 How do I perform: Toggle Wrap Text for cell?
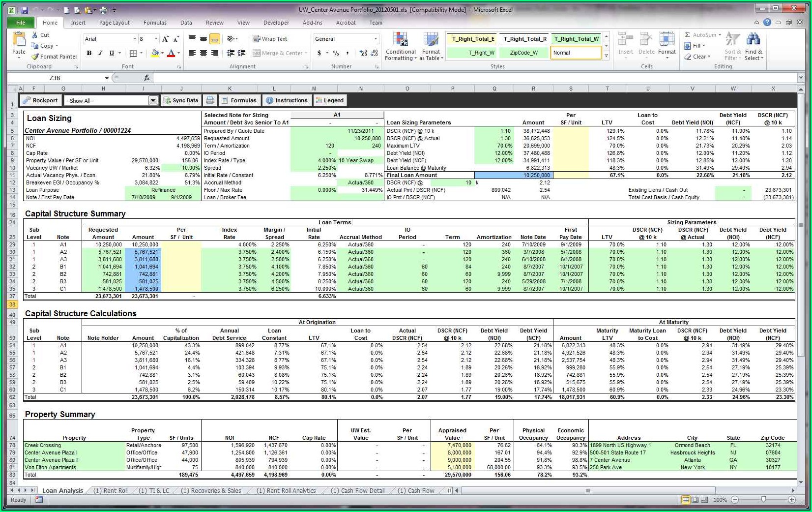point(269,39)
